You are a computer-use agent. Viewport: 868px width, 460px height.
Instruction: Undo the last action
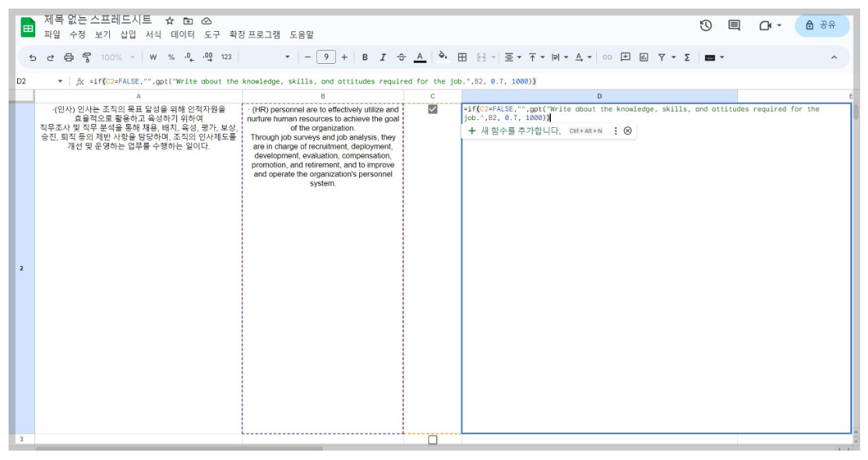[x=33, y=58]
